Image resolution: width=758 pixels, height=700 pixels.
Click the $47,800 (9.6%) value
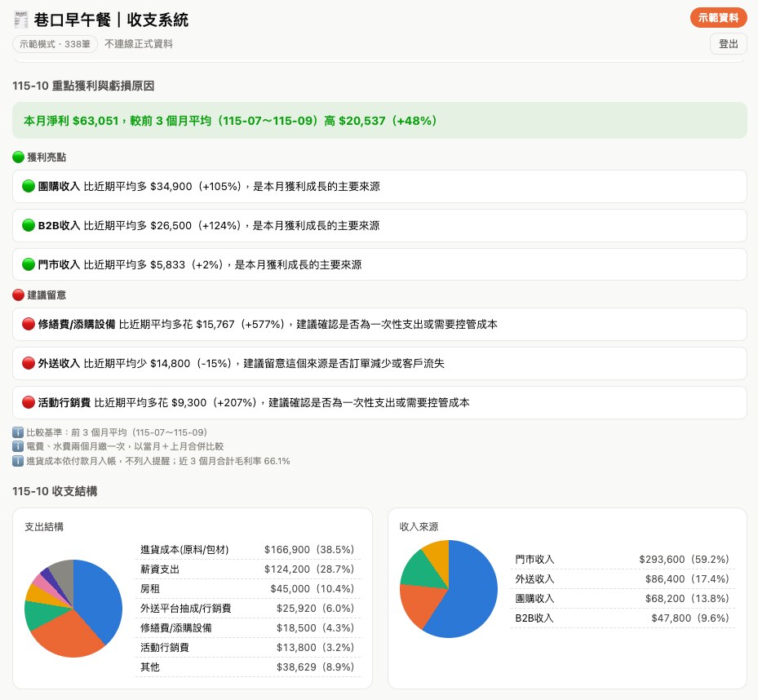tap(689, 618)
